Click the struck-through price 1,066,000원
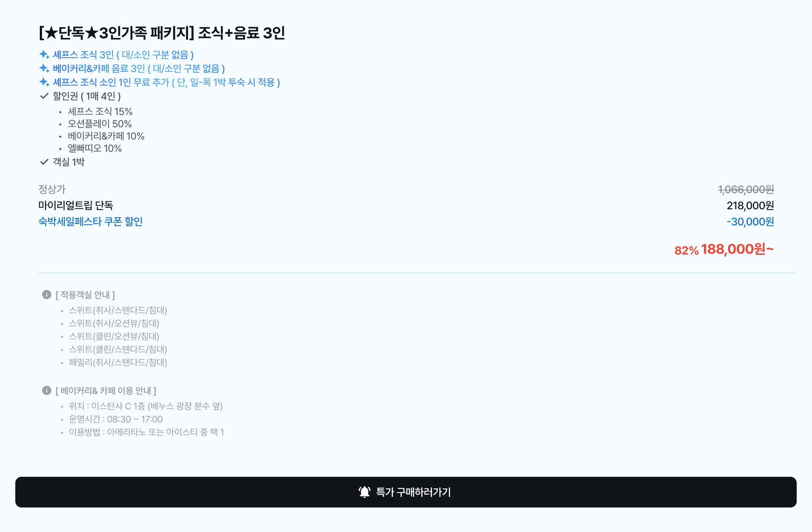The height and width of the screenshot is (532, 812). tap(746, 189)
